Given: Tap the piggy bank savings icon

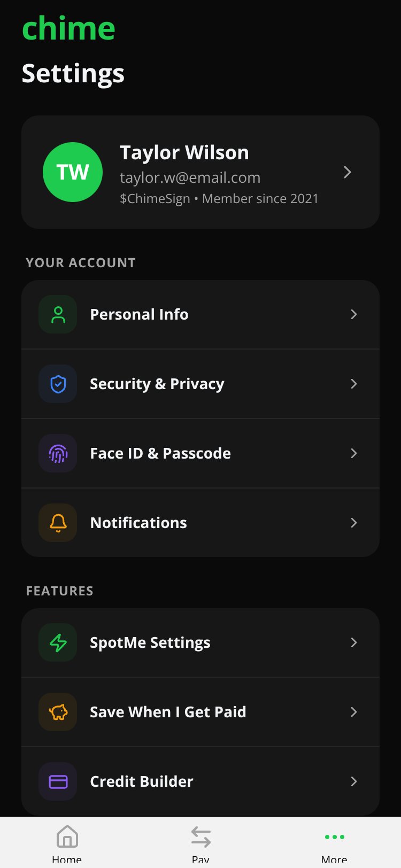Looking at the screenshot, I should (x=58, y=712).
